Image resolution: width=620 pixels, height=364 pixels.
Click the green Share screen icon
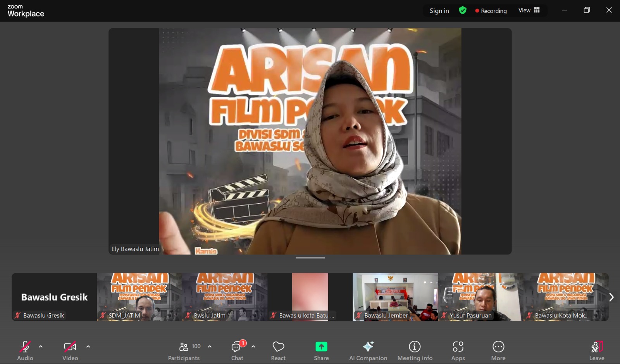(x=321, y=347)
